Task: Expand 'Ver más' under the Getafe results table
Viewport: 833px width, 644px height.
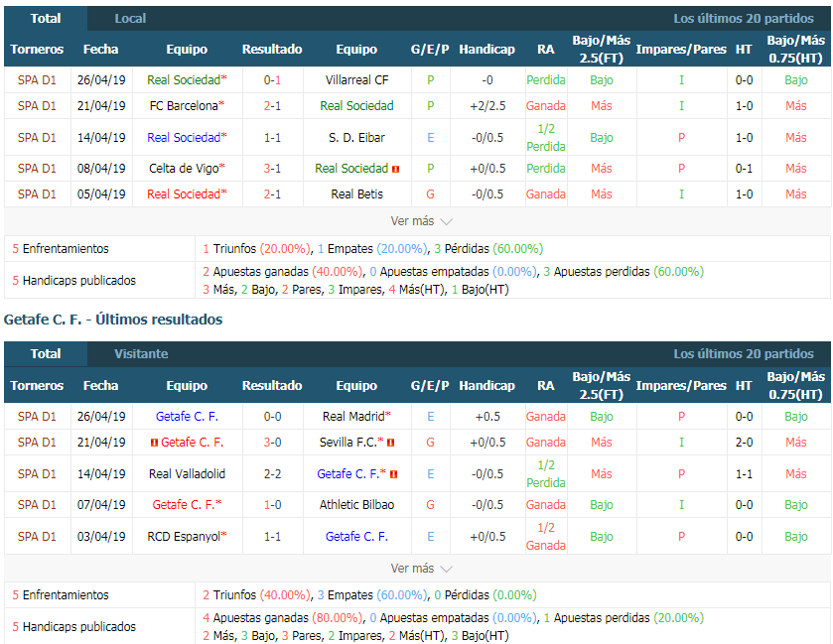Action: point(421,568)
